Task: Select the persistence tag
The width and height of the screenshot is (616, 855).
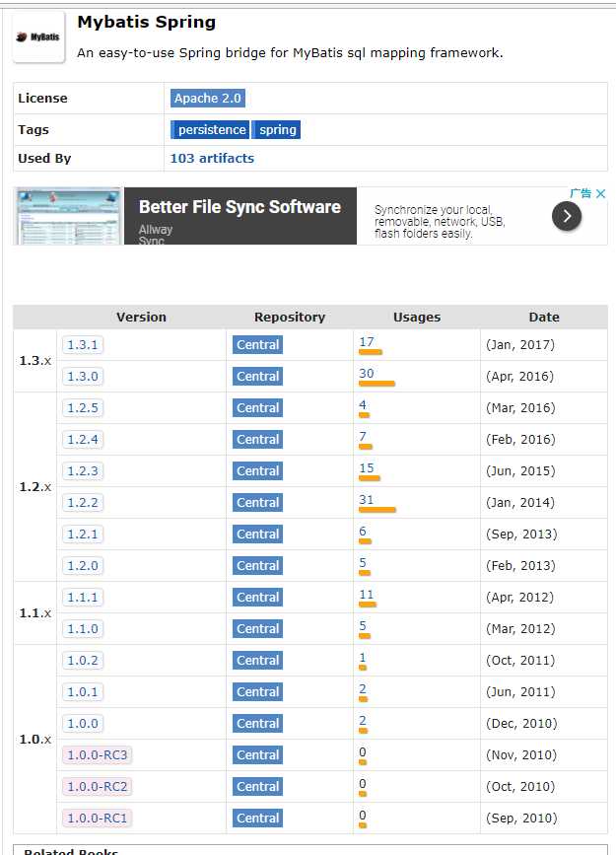Action: 212,130
